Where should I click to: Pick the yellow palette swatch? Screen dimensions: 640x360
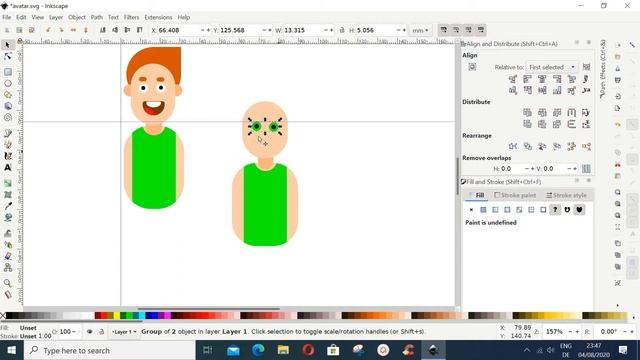pos(117,316)
